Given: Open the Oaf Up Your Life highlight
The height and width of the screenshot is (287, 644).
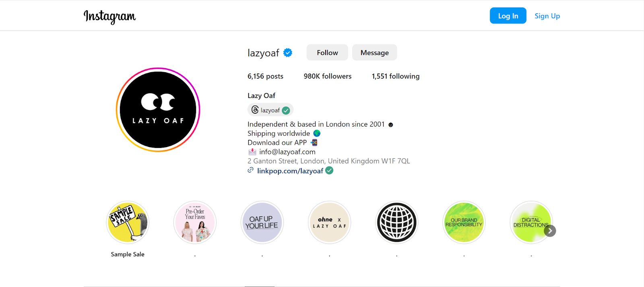Looking at the screenshot, I should click(262, 223).
